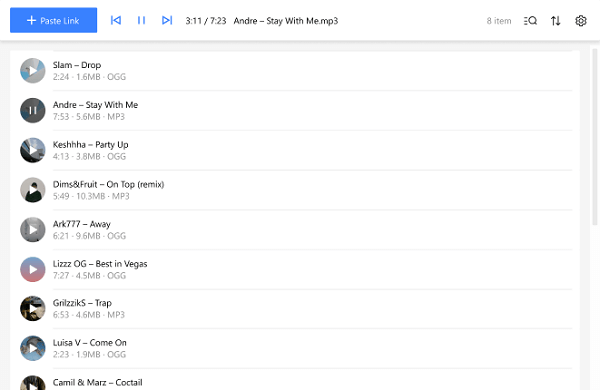Image resolution: width=600 pixels, height=390 pixels.
Task: Open the settings gear
Action: [581, 21]
